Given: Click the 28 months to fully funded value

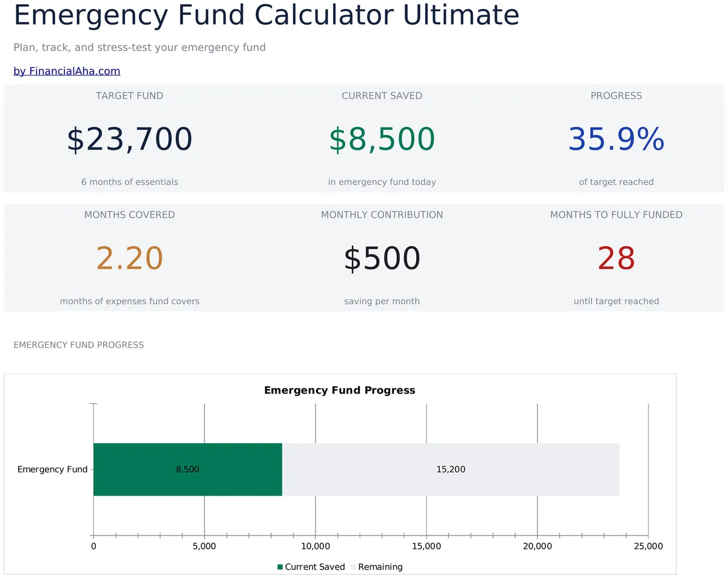Looking at the screenshot, I should tap(616, 259).
